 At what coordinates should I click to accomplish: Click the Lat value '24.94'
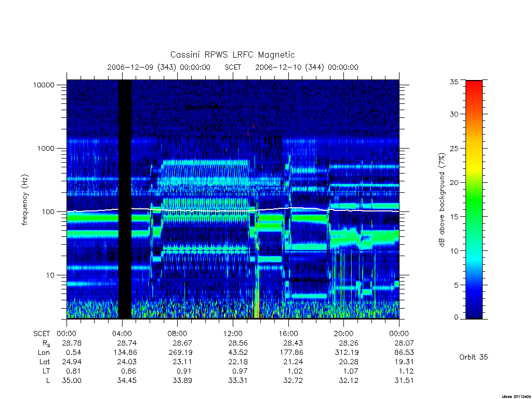[x=72, y=362]
